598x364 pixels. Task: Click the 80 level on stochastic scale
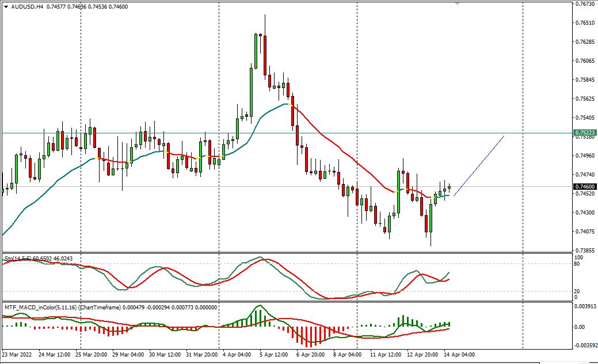[x=577, y=263]
